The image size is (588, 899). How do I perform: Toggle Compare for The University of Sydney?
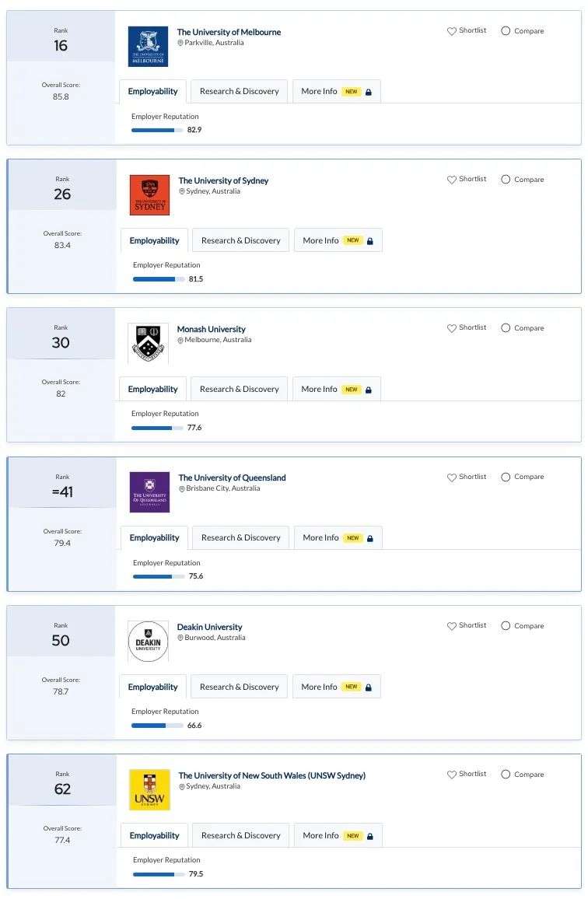tap(506, 180)
